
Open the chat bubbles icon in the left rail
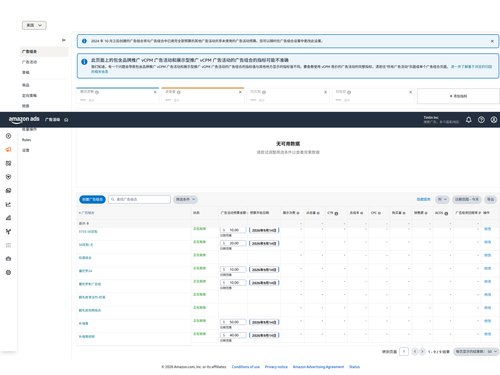[x=8, y=191]
